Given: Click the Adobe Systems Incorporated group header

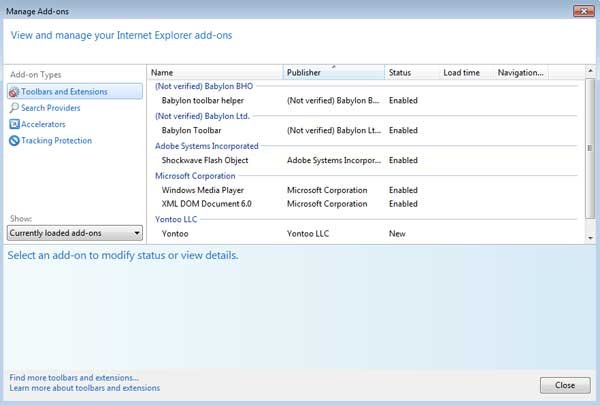Looking at the screenshot, I should 207,146.
